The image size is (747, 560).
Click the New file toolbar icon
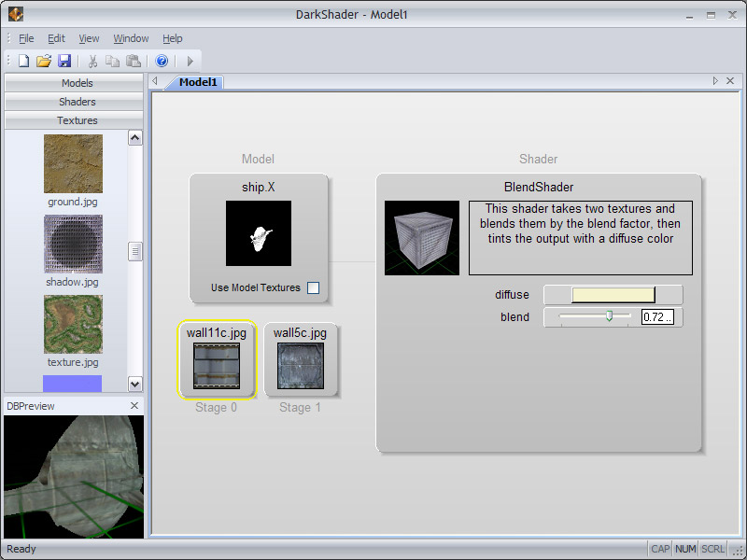(x=23, y=61)
